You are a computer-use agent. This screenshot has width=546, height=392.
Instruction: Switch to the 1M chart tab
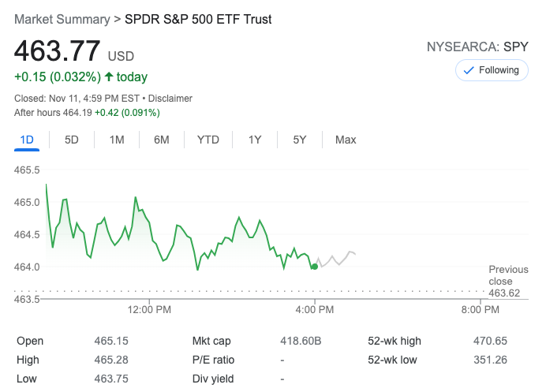pyautogui.click(x=117, y=140)
